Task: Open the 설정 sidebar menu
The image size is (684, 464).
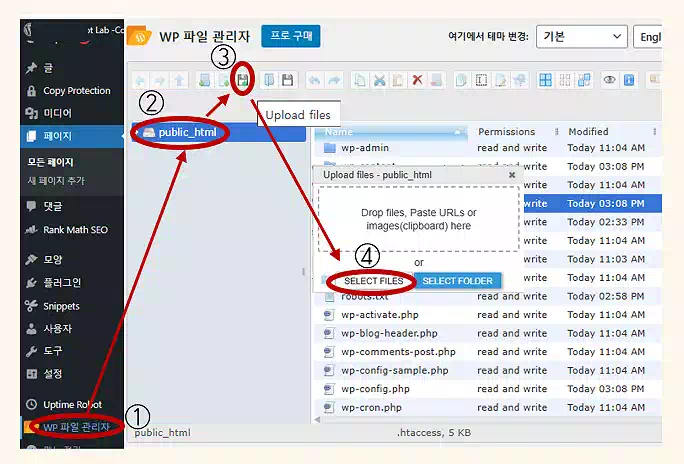Action: tap(72, 374)
